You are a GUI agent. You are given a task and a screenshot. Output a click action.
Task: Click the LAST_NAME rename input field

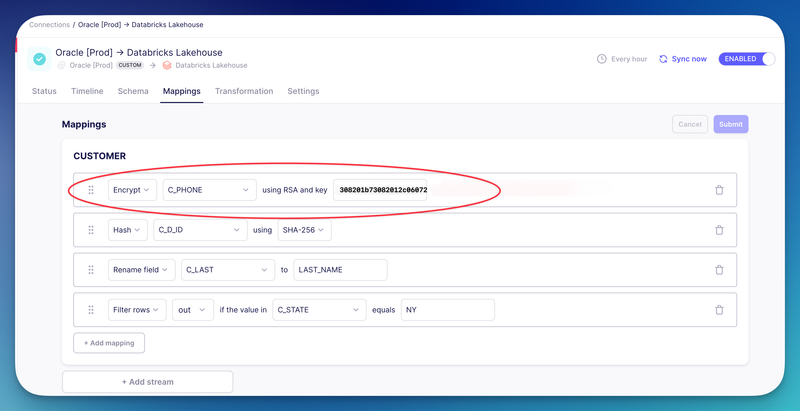click(340, 270)
